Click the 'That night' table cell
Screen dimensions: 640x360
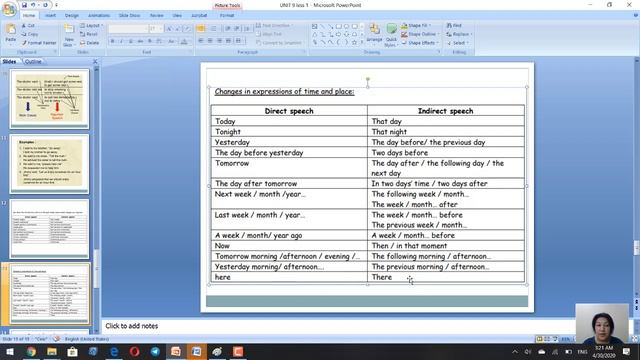446,131
